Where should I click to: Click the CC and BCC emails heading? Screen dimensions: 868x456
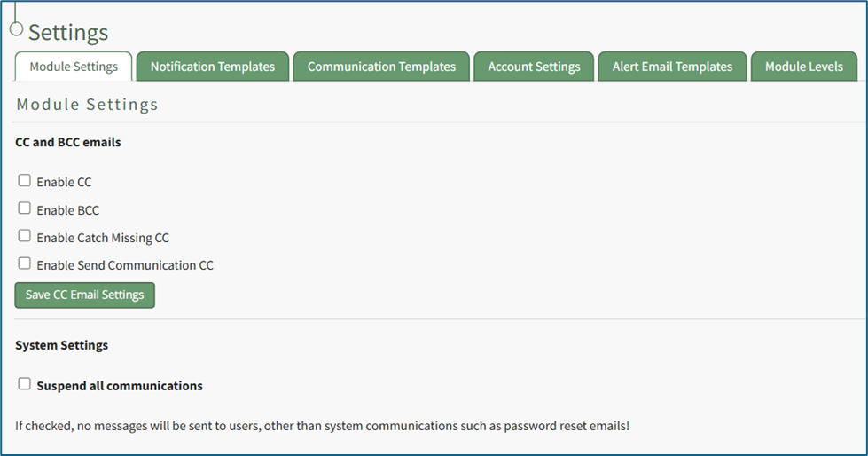(68, 142)
